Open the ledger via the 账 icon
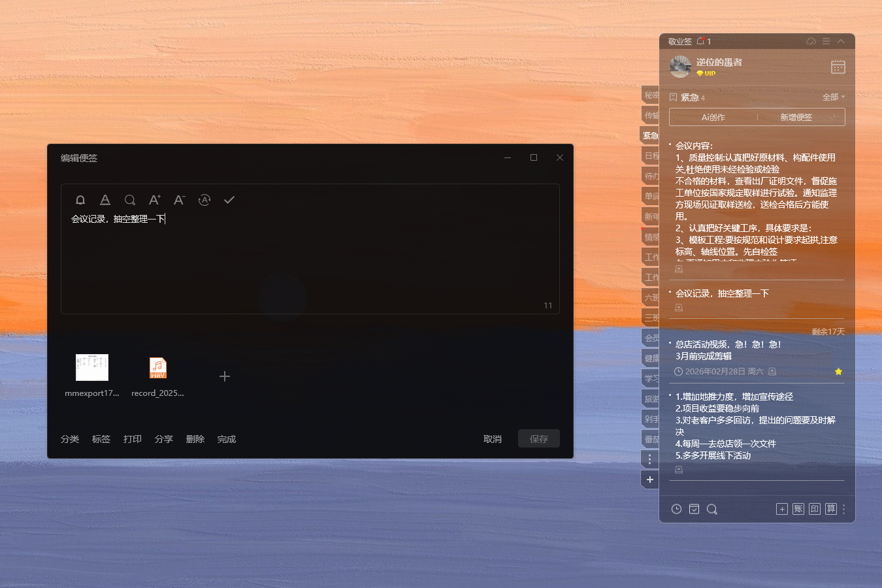 [x=798, y=508]
